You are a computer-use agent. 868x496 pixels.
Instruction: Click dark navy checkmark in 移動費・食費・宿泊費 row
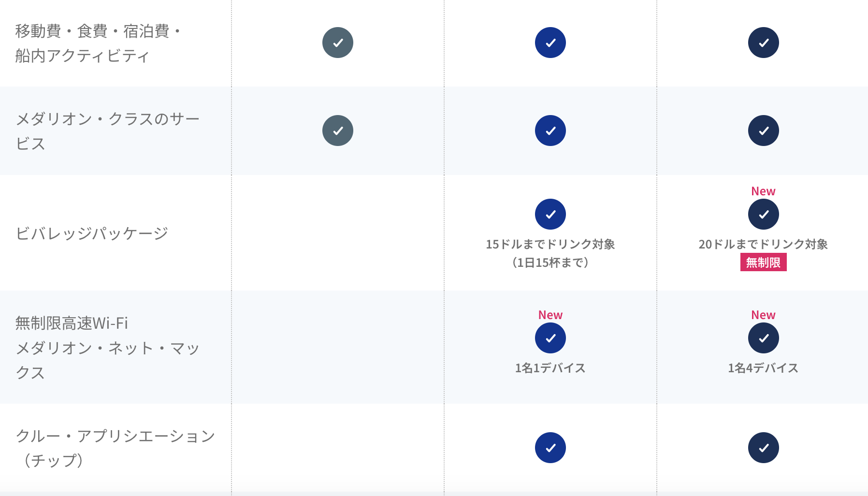pos(764,43)
